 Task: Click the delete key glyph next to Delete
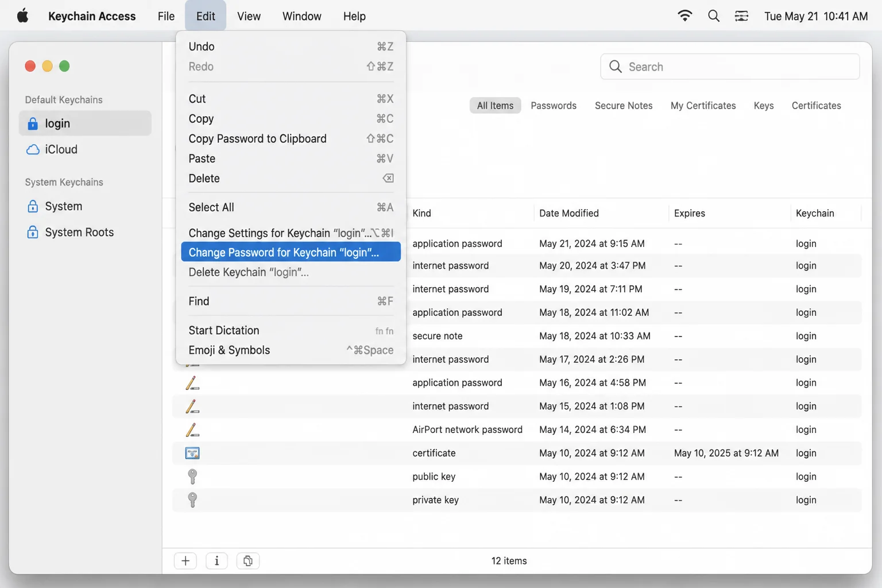click(388, 179)
